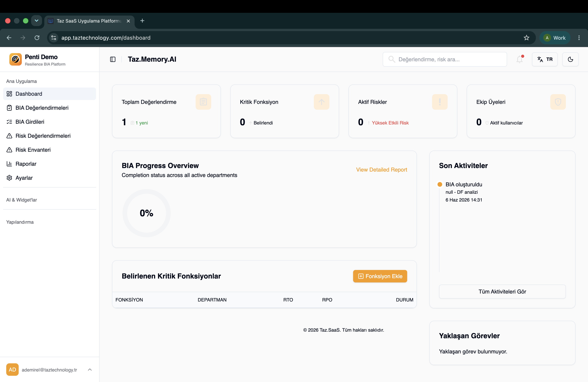This screenshot has height=382, width=588.
Task: Click the Taz.Memory.AI header title
Action: [152, 59]
